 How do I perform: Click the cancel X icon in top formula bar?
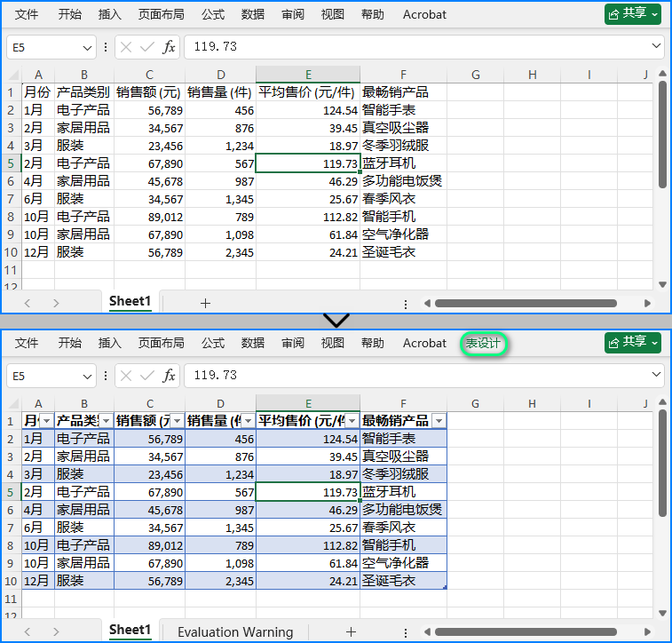pyautogui.click(x=126, y=47)
